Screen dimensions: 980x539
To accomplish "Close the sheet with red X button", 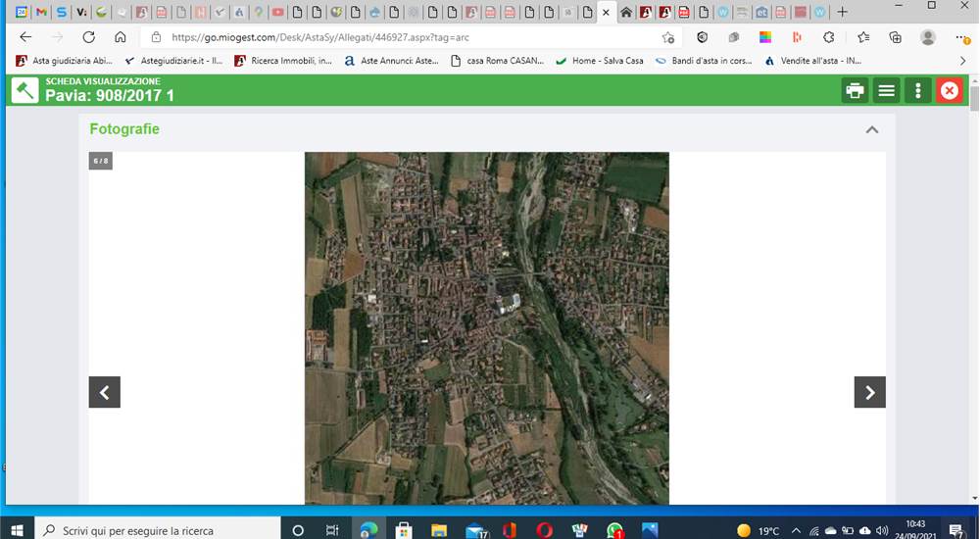I will (x=949, y=91).
